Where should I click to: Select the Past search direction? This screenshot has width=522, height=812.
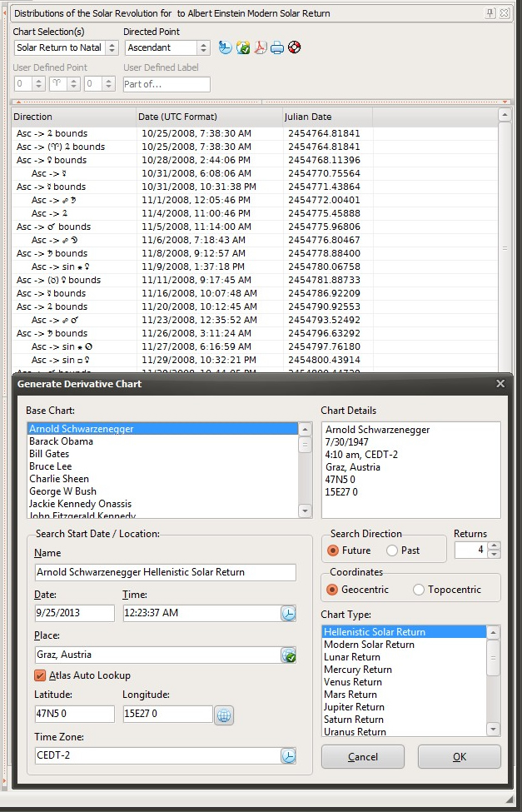[403, 550]
